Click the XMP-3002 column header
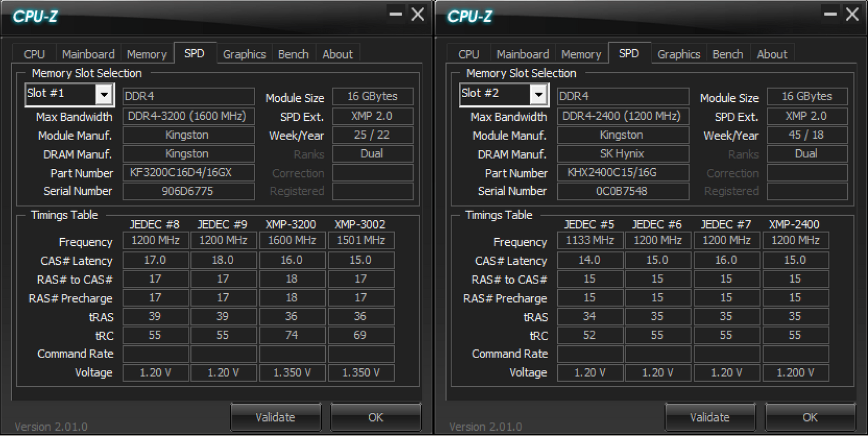This screenshot has height=436, width=868. point(361,224)
